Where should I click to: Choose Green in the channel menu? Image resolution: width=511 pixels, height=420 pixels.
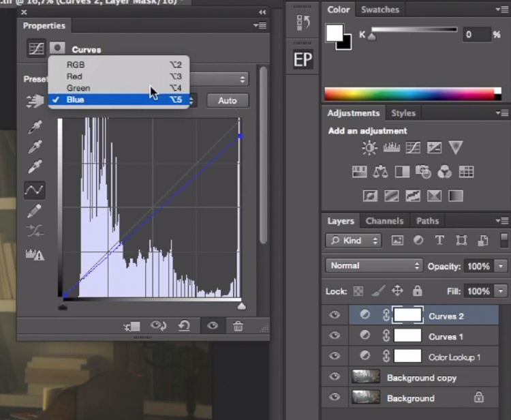(119, 88)
